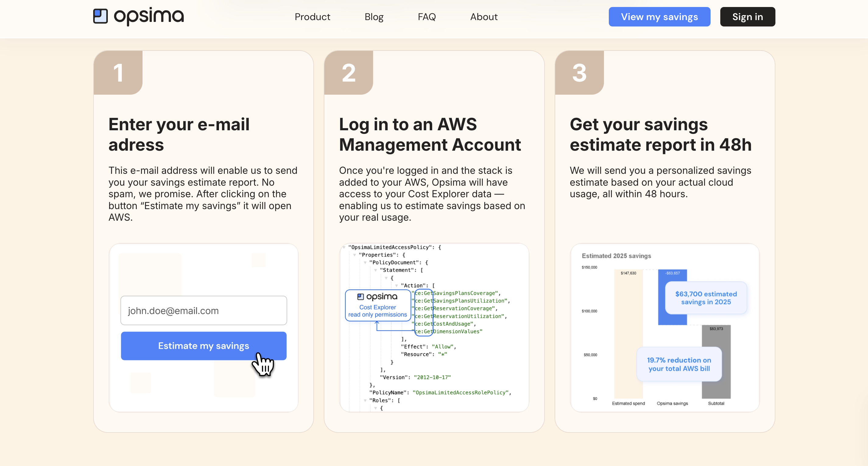868x466 pixels.
Task: Click the Sign in button
Action: click(x=747, y=17)
